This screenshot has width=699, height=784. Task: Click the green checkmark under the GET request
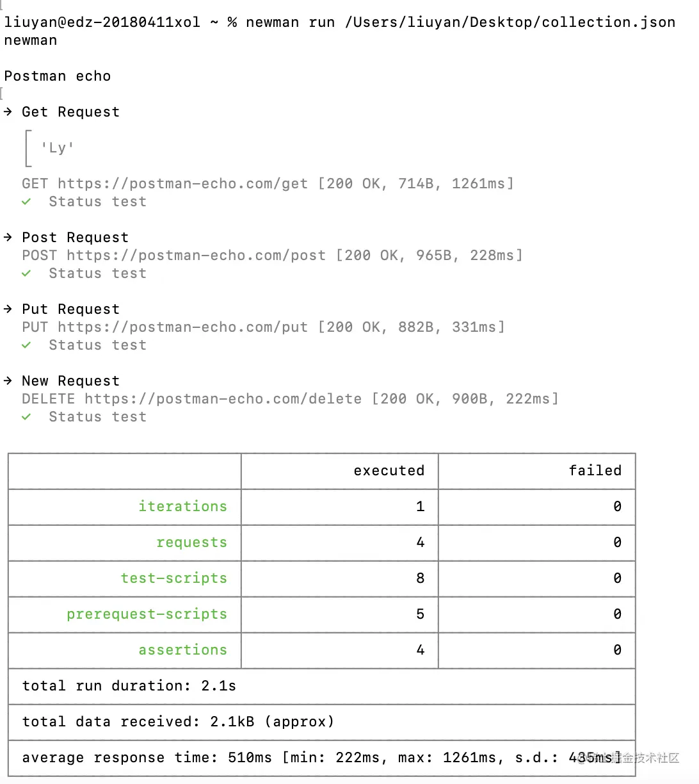coord(26,202)
